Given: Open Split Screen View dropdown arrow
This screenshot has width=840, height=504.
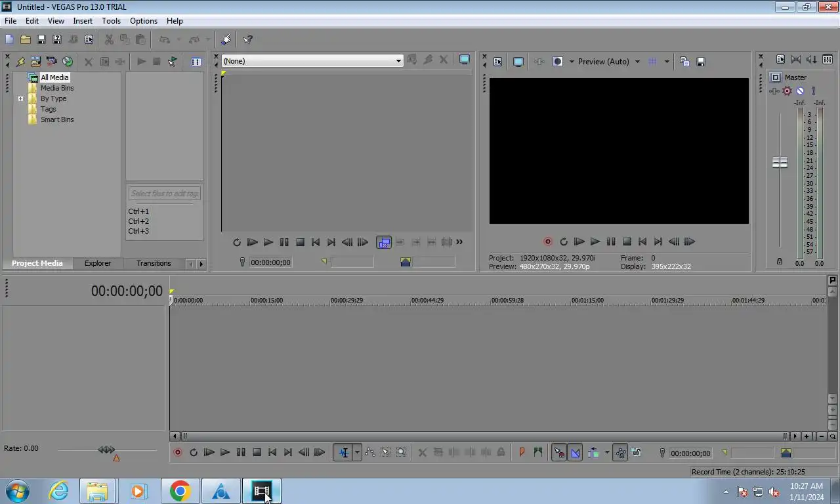Looking at the screenshot, I should pyautogui.click(x=571, y=62).
